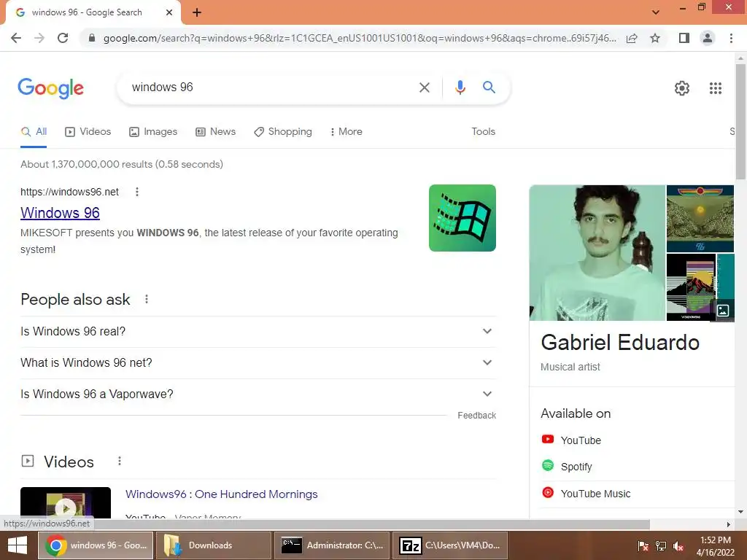
Task: Open YouTube under Available on
Action: point(580,440)
